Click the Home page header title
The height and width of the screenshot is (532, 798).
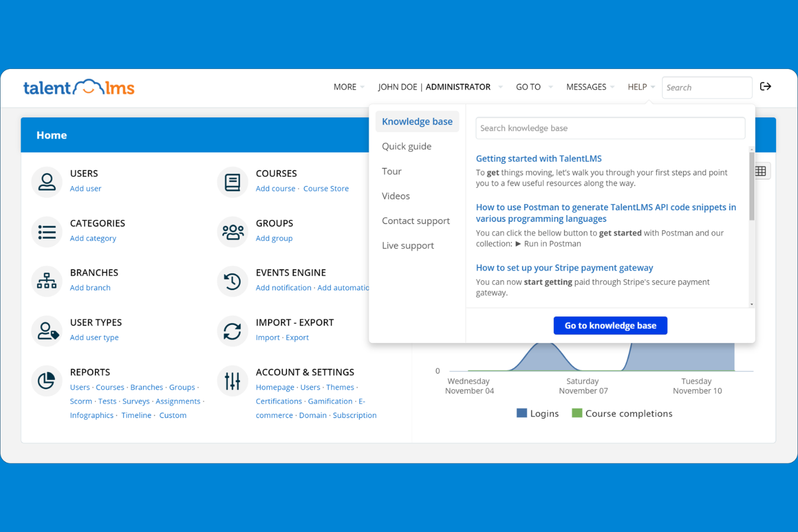52,135
